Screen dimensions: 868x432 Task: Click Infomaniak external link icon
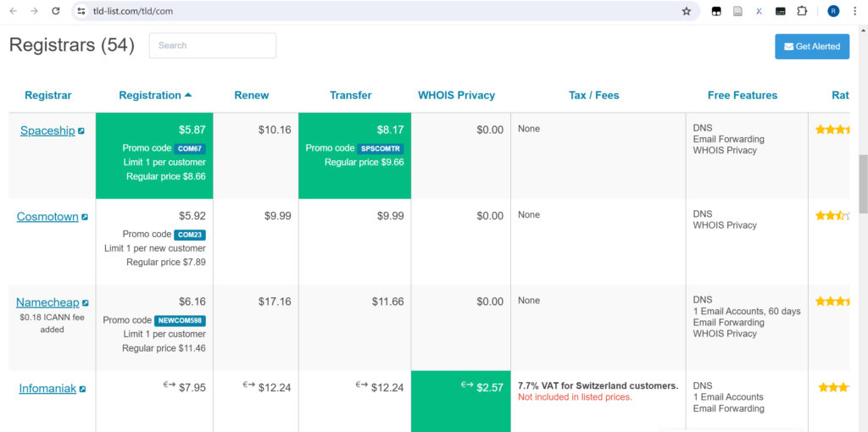point(82,390)
